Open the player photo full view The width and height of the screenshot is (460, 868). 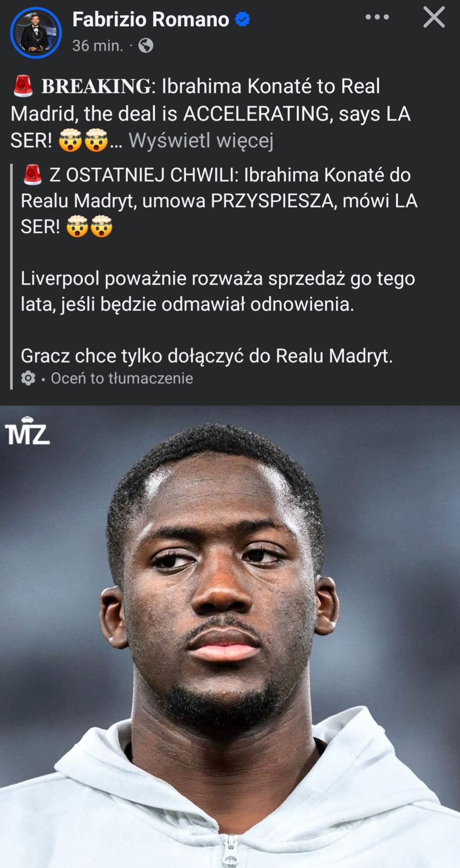point(230,637)
